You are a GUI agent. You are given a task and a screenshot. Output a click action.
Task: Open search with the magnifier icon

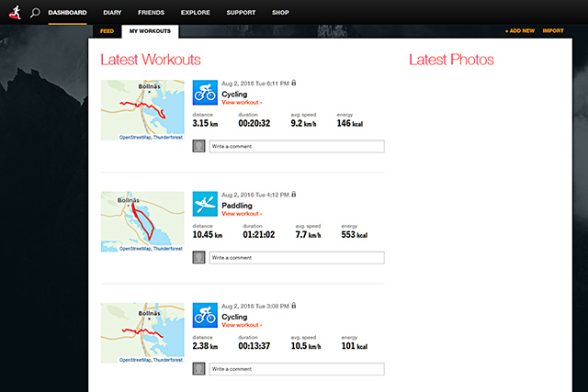[35, 13]
